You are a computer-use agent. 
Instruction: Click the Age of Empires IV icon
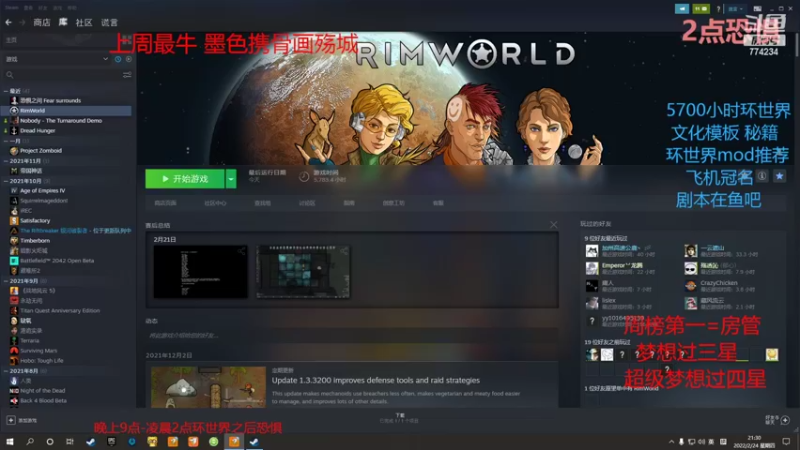[14, 190]
